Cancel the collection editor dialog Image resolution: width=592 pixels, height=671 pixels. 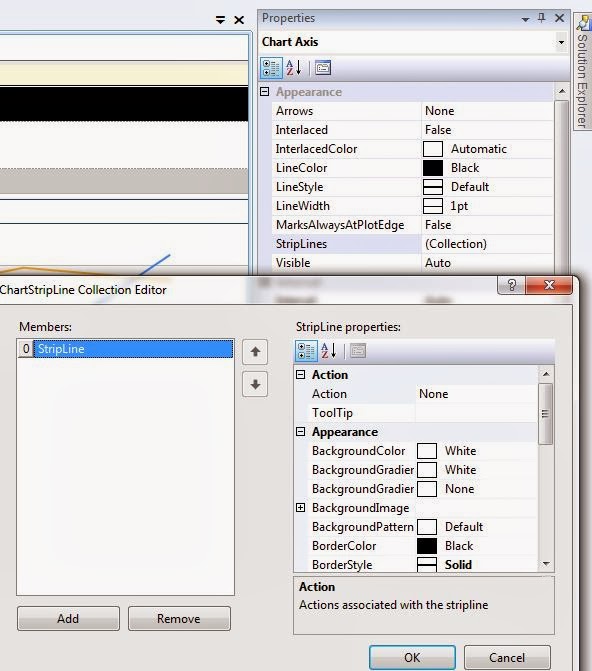507,657
